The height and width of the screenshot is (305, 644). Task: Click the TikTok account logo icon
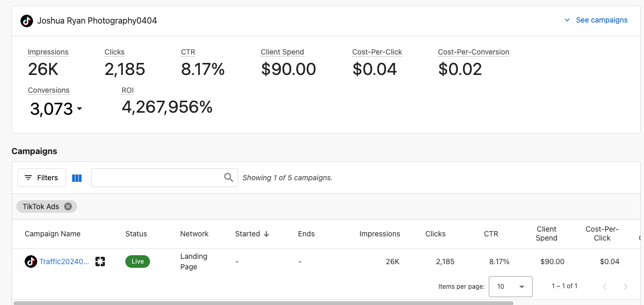(x=26, y=20)
